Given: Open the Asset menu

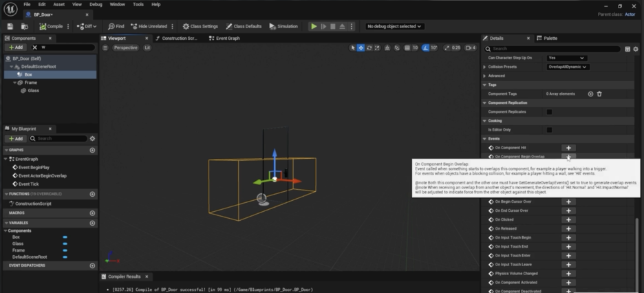Looking at the screenshot, I should (58, 5).
